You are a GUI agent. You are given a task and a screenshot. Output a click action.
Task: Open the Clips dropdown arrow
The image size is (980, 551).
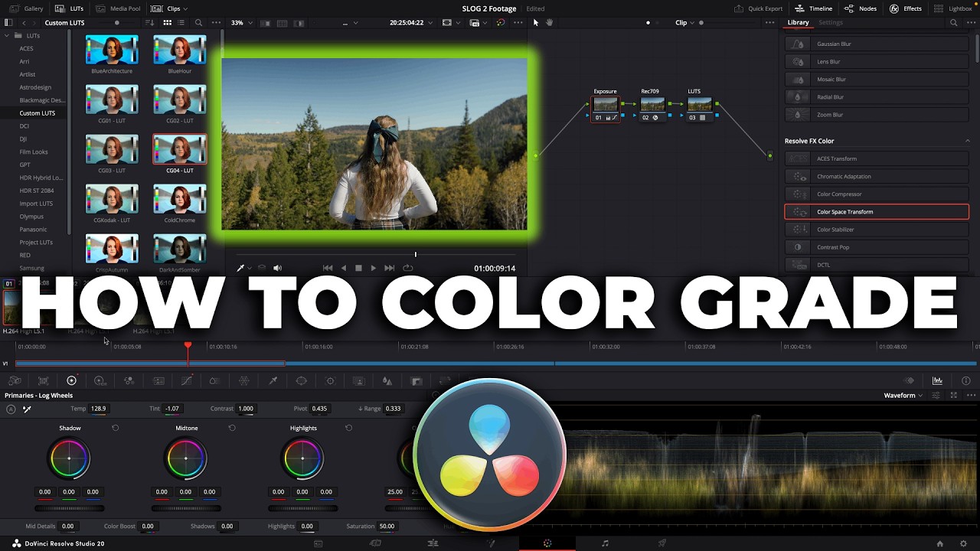pos(185,8)
